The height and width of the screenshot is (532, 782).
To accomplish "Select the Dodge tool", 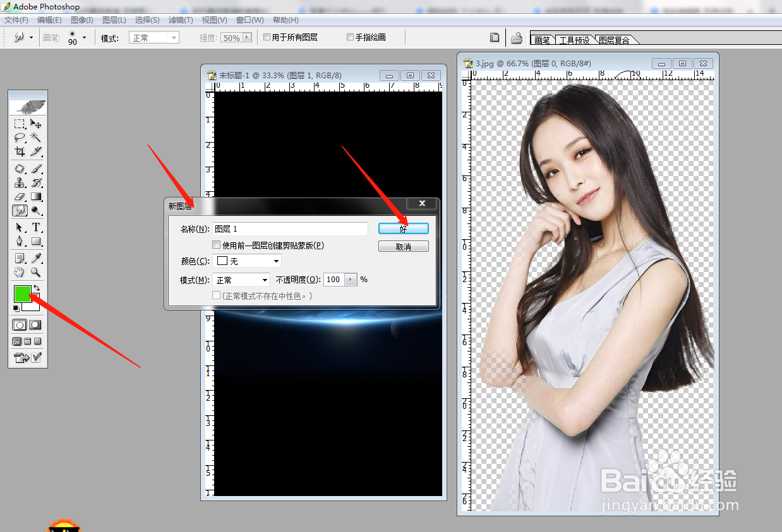I will pos(36,211).
